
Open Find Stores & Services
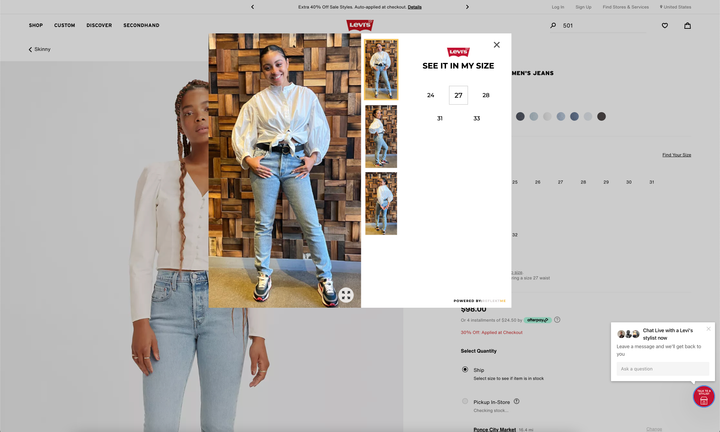point(625,7)
